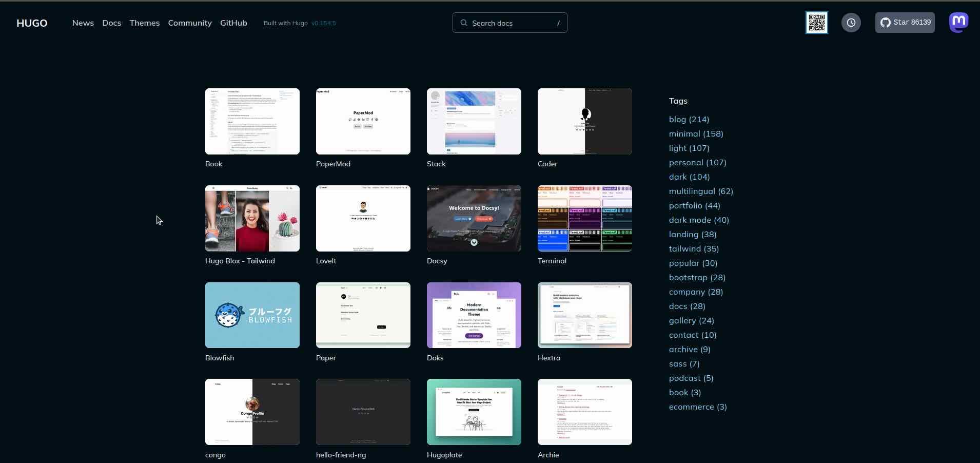Open the congo theme thumbnail
This screenshot has height=463, width=980.
pyautogui.click(x=252, y=412)
